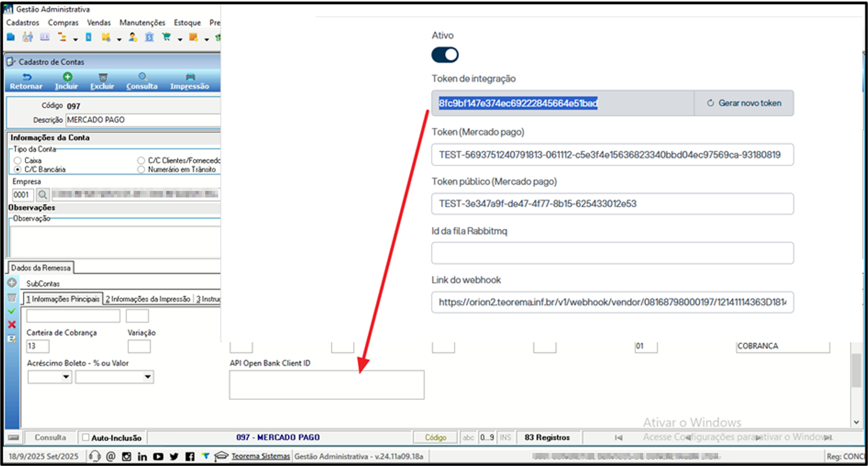
Task: Click the keyboard icon left of Consulta tab
Action: (x=14, y=437)
